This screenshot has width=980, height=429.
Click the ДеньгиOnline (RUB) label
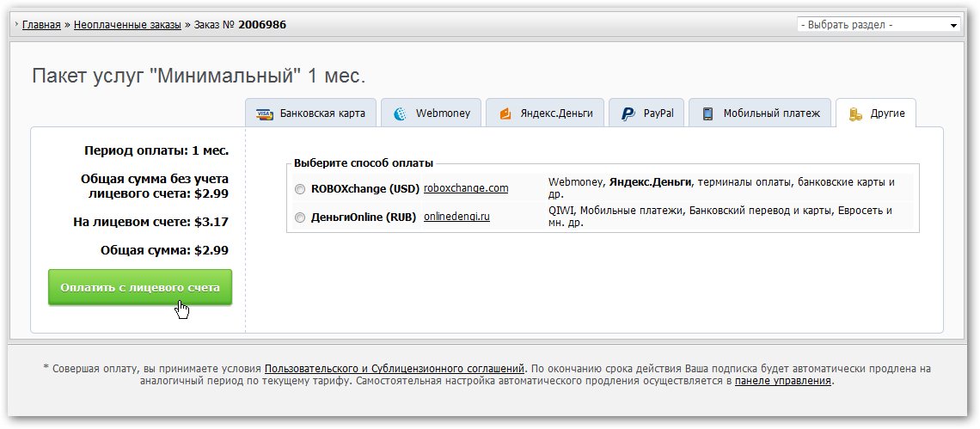(x=364, y=217)
